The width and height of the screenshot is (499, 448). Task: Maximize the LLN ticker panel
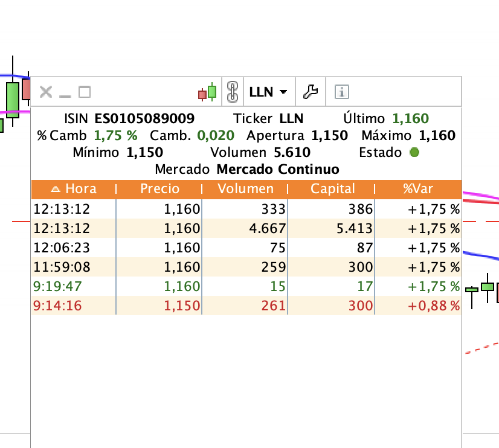pos(85,92)
